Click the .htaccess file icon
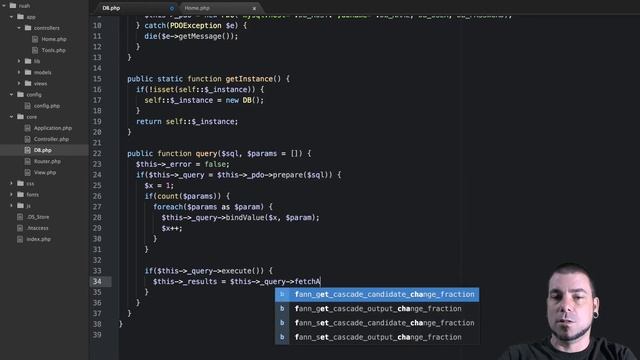The width and height of the screenshot is (640, 360). tap(20, 228)
